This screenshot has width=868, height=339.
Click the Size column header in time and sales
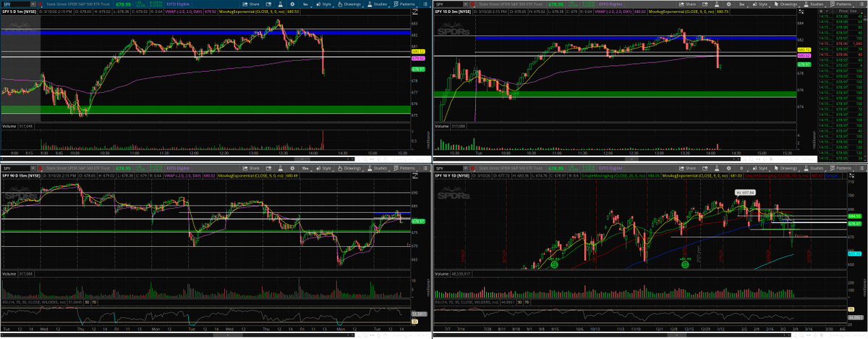point(853,12)
